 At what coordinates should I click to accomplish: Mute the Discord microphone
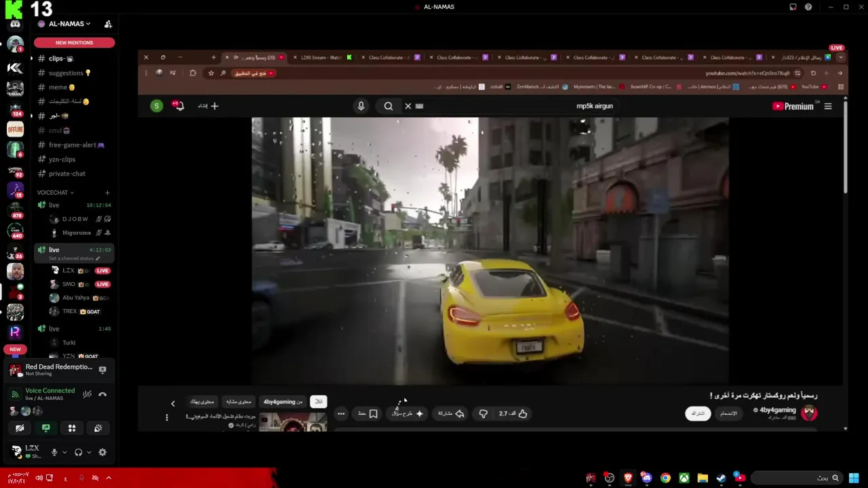pyautogui.click(x=55, y=452)
